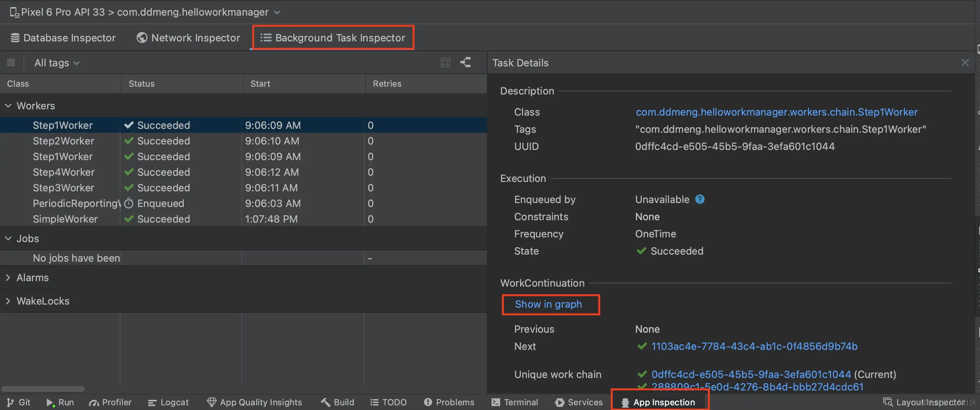Select Step1Worker row with 9:06:09 AM highlighted

[x=243, y=125]
